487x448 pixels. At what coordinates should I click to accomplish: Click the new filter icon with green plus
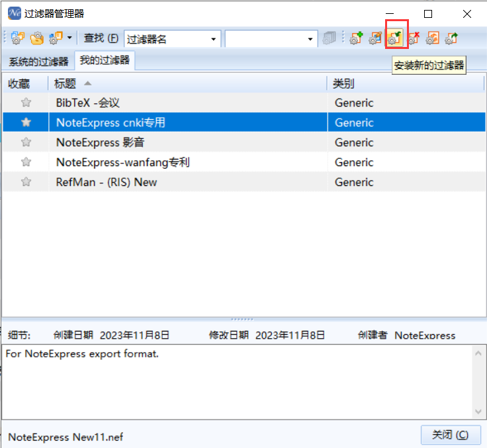click(x=356, y=38)
